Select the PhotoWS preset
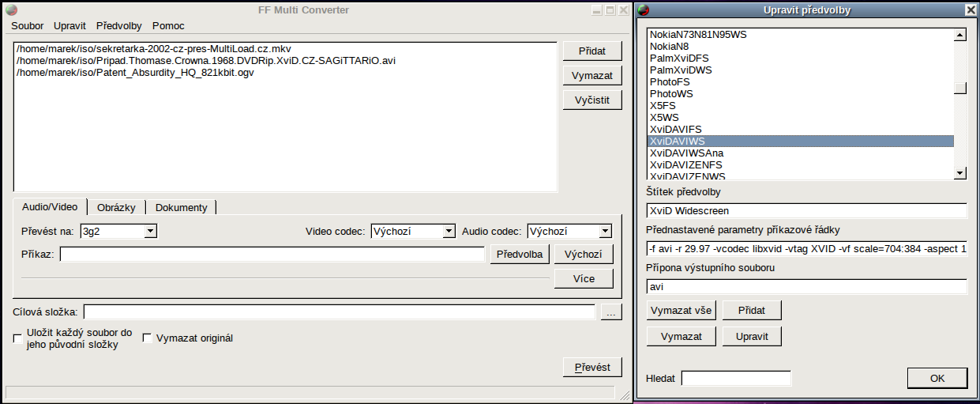This screenshot has height=404, width=980. click(800, 94)
